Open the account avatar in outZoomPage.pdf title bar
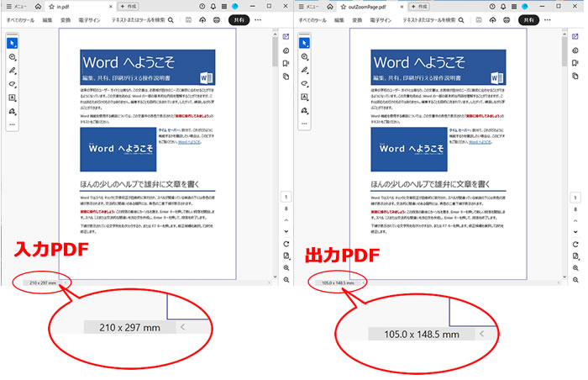 pyautogui.click(x=525, y=7)
